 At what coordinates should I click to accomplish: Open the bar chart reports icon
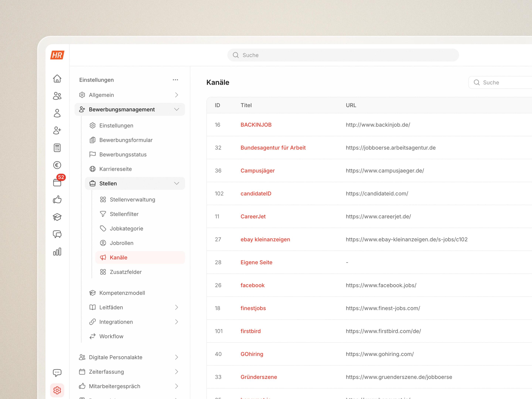57,252
